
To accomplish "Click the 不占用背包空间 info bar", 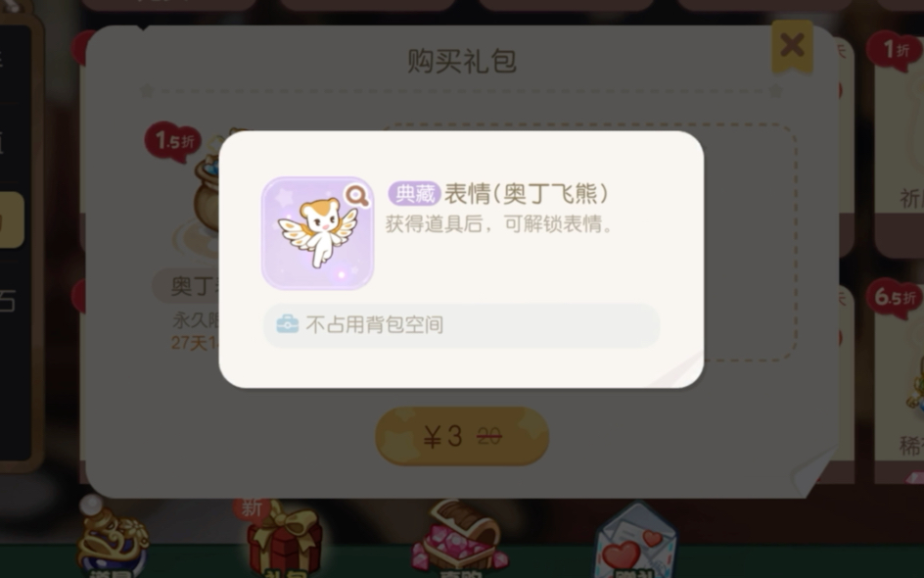I will [461, 325].
